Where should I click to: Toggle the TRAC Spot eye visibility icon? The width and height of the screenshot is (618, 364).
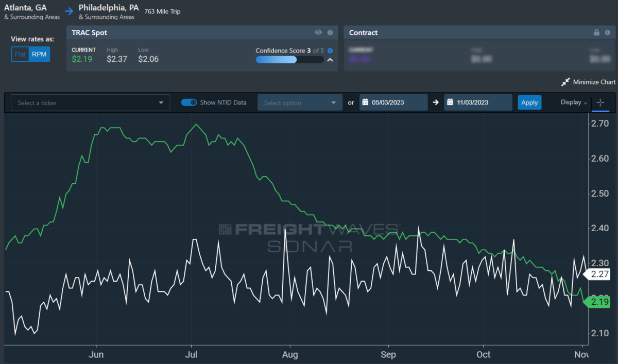click(318, 32)
